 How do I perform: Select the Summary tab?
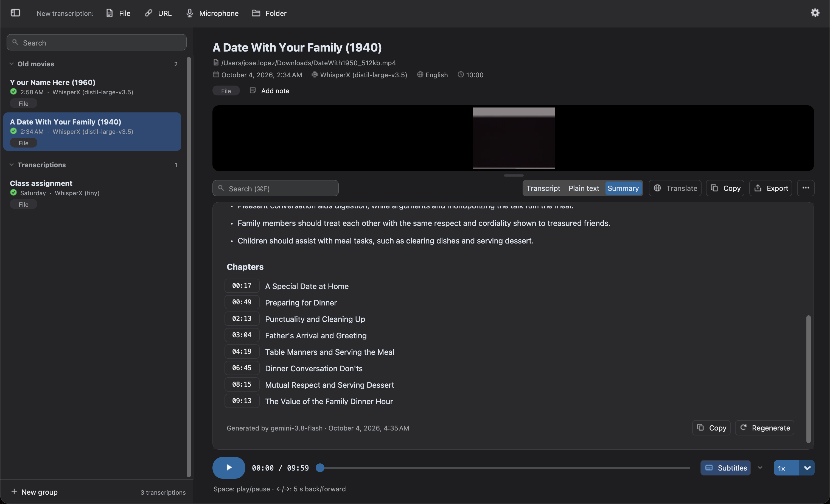623,188
